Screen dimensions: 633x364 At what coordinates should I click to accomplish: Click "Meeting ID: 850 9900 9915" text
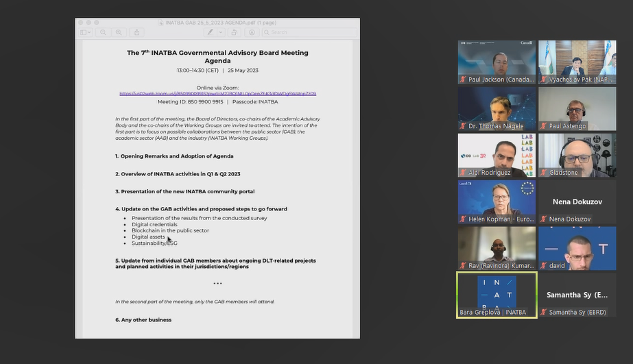190,101
